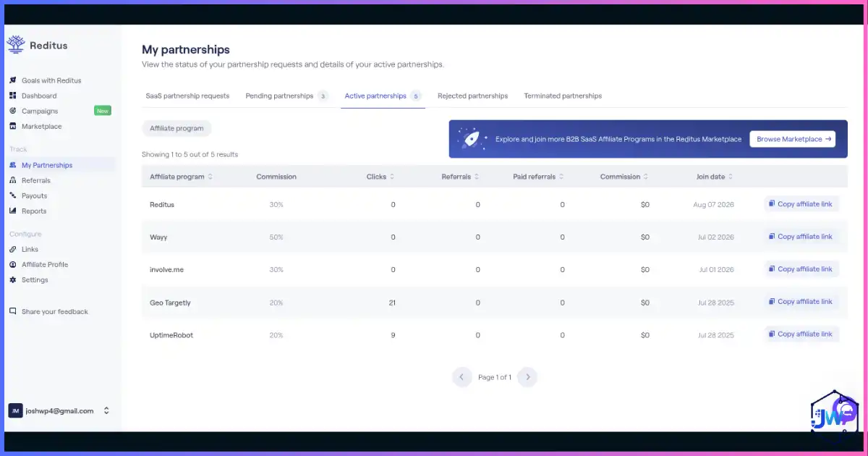Click copy icon in UptimeRobot row
Screen dimensions: 868x456
[772, 334]
